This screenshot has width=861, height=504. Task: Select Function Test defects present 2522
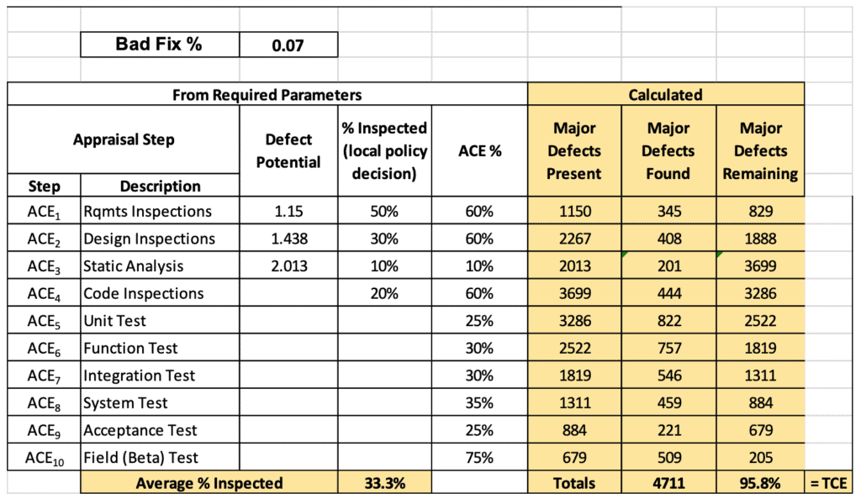[x=575, y=348]
